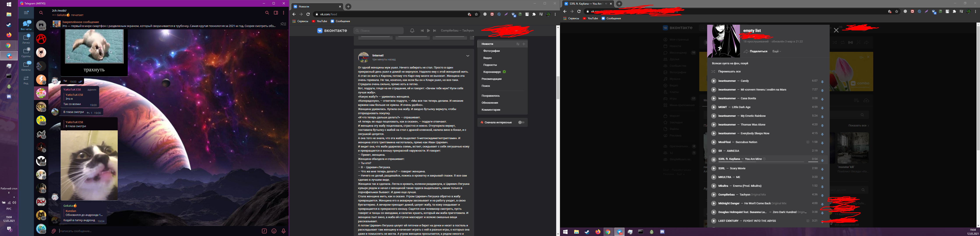The width and height of the screenshot is (980, 236).
Task: Download 'iwantsummer — Casa Bonita' with arrow icon
Action: click(822, 99)
